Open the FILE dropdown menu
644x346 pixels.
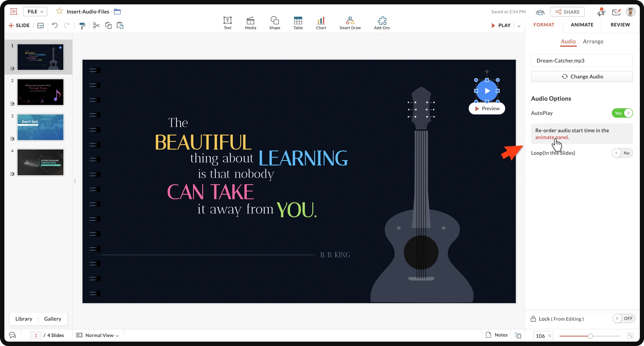pos(35,12)
